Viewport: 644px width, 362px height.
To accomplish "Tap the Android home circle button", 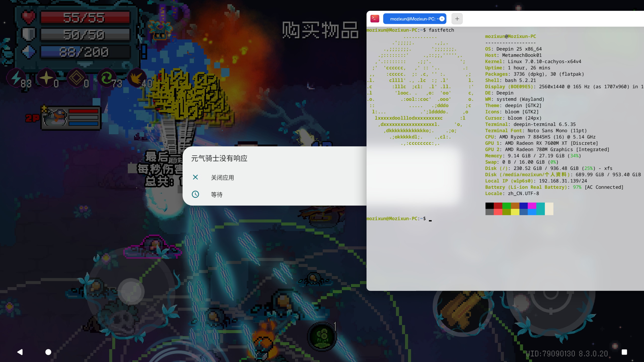I will tap(48, 352).
